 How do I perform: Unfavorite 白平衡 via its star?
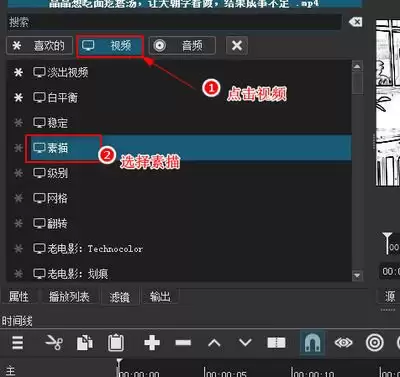tap(18, 98)
